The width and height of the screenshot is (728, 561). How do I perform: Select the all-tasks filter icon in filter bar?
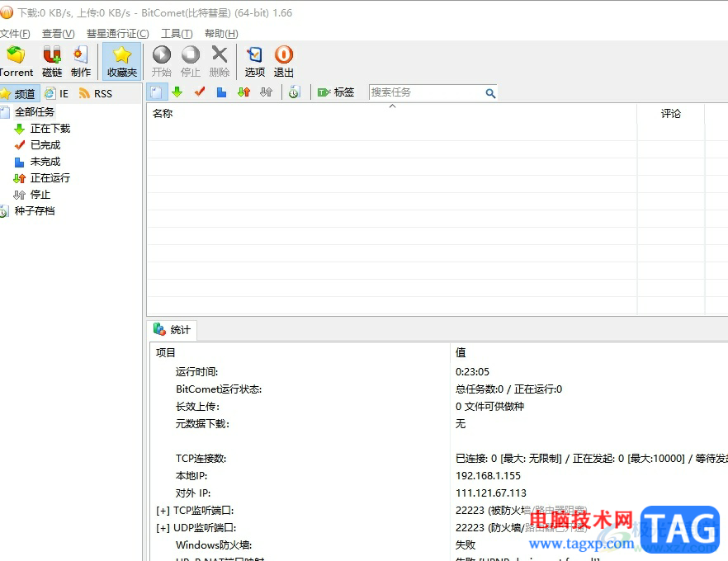pos(157,92)
